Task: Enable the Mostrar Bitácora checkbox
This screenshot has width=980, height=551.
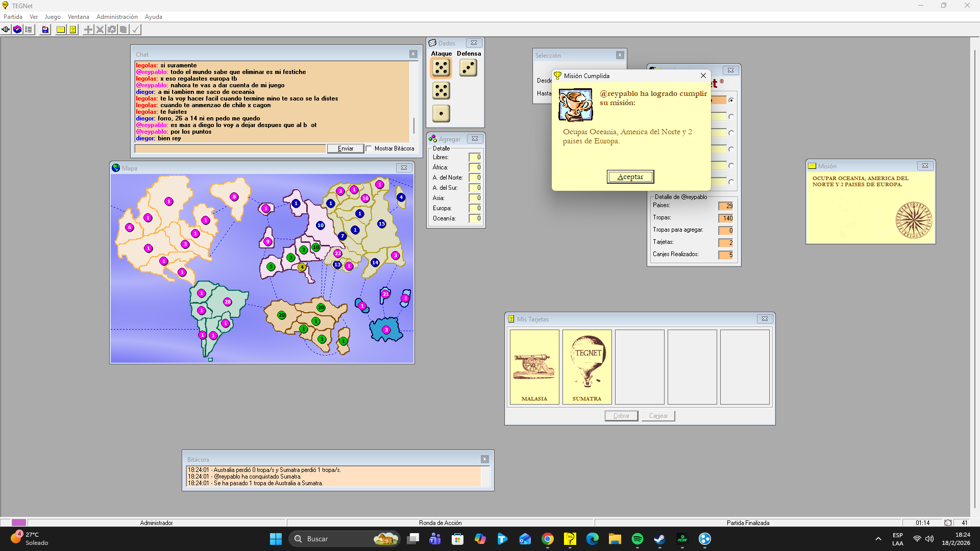Action: coord(369,148)
